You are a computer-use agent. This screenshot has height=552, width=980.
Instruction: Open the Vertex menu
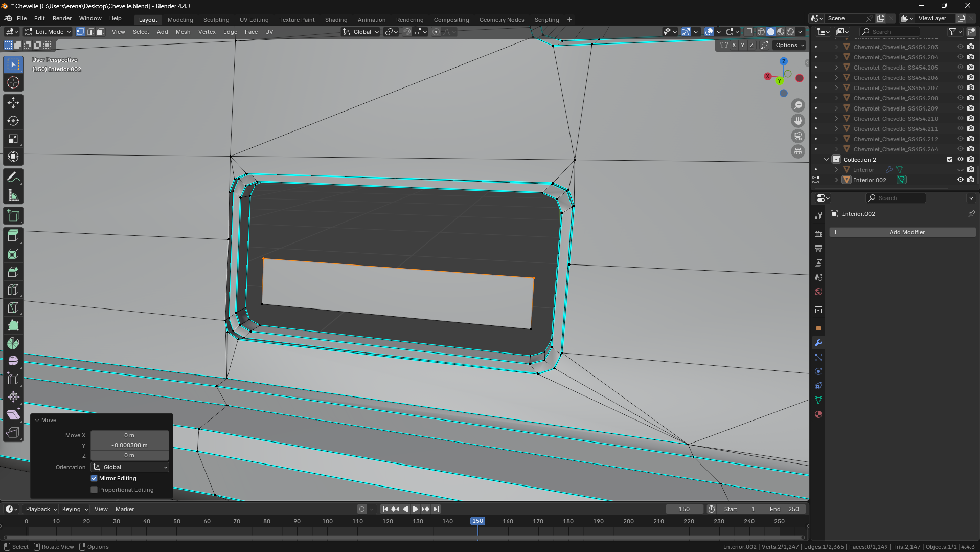[x=207, y=32]
